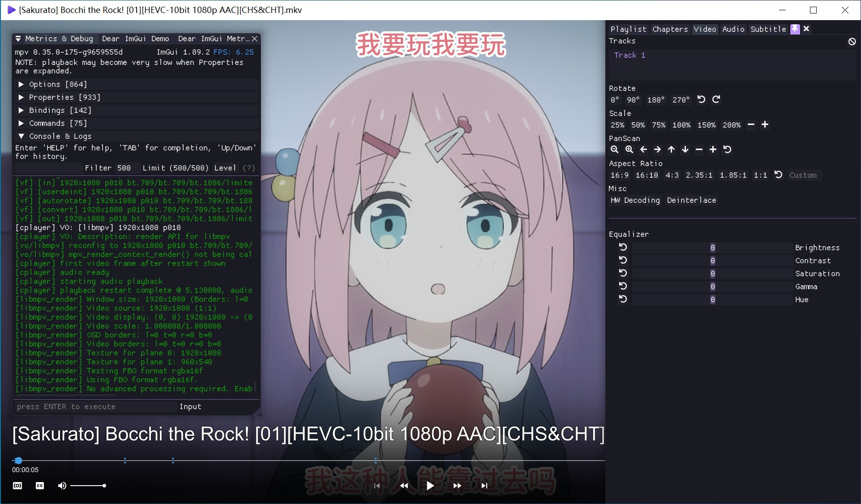This screenshot has width=861, height=504.
Task: Switch to the Audio tab
Action: tap(733, 29)
